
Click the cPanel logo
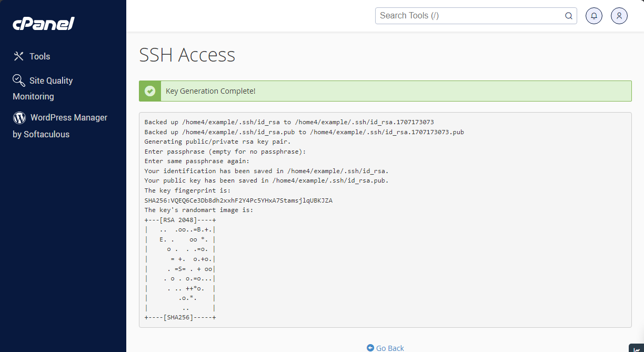click(43, 23)
